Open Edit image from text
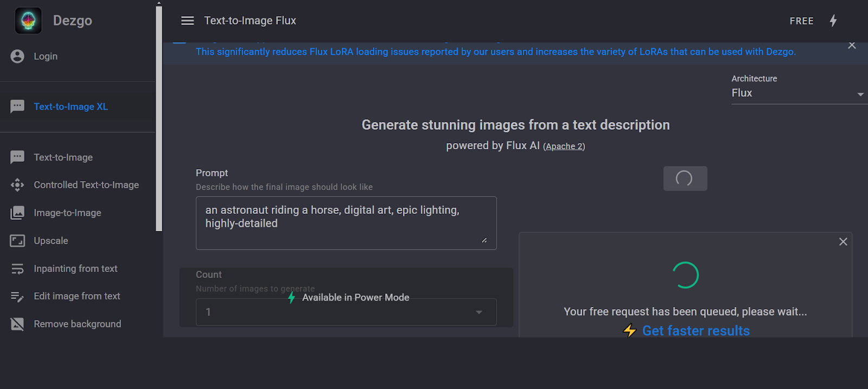 (x=77, y=296)
